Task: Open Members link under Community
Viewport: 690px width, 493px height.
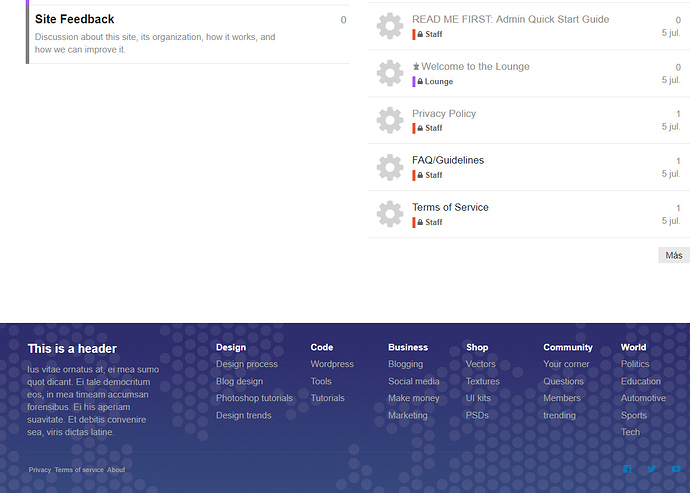Action: (562, 398)
